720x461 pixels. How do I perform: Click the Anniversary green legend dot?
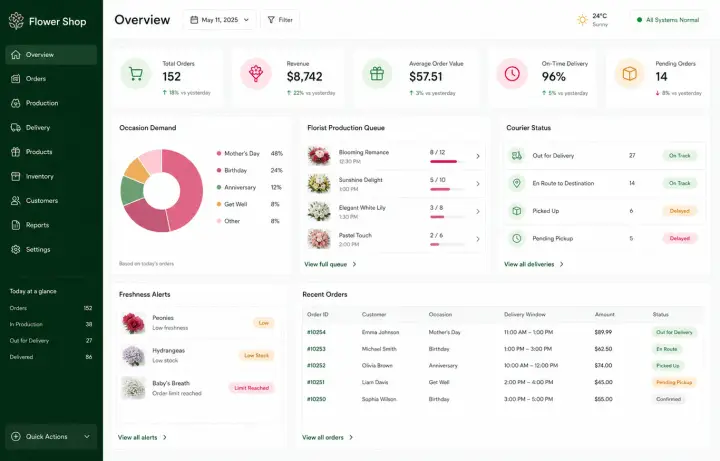[219, 187]
